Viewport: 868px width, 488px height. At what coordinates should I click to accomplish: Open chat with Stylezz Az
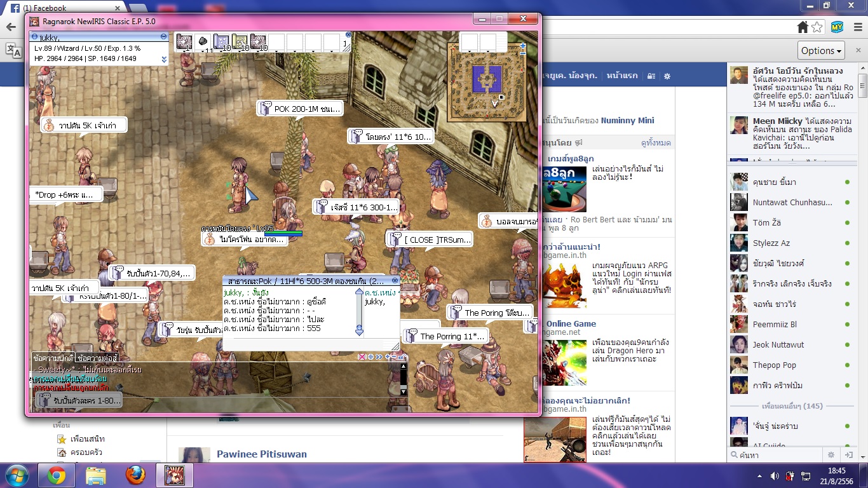tap(791, 243)
